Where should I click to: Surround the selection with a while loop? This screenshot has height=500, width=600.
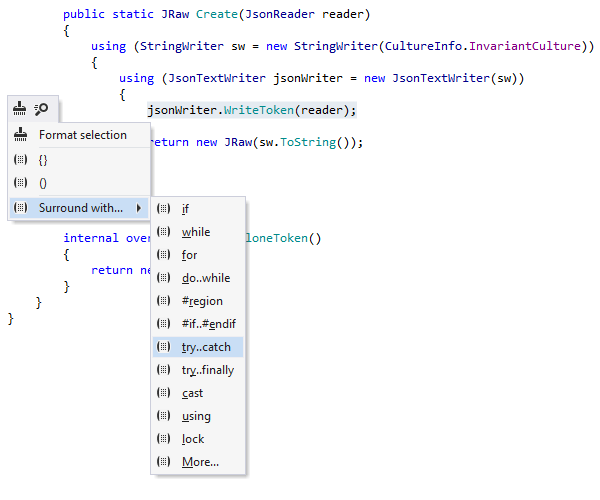point(195,232)
